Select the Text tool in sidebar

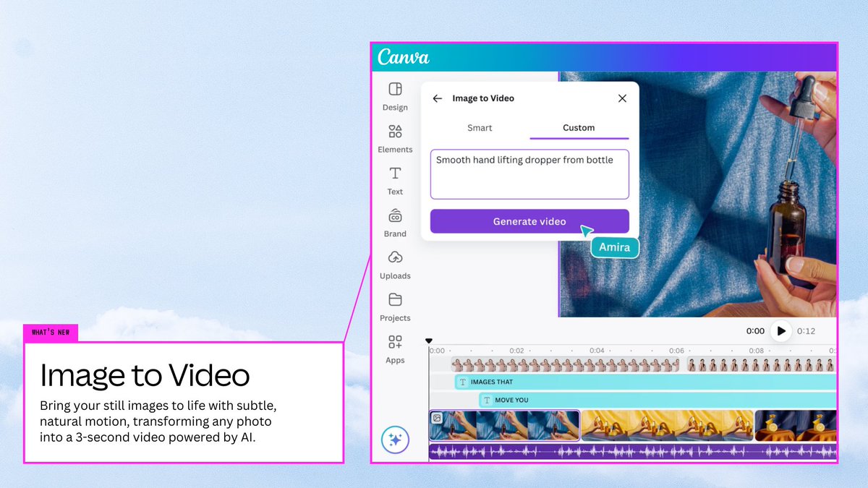tap(395, 180)
